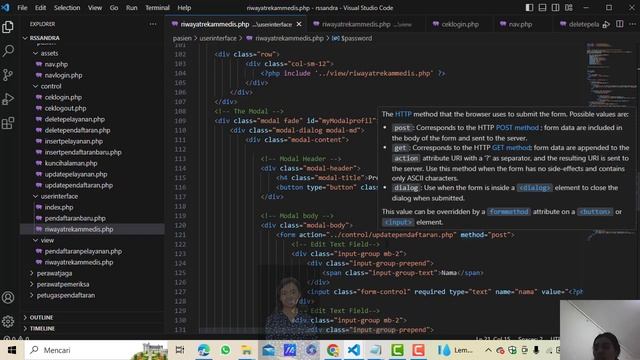
Task: Open navlogin.php file
Action: [x=63, y=75]
